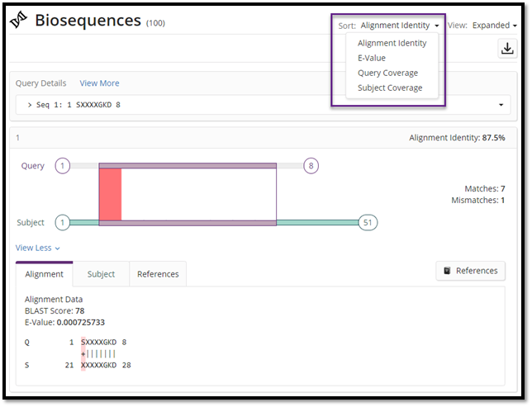Click the (100) results count

tap(155, 23)
